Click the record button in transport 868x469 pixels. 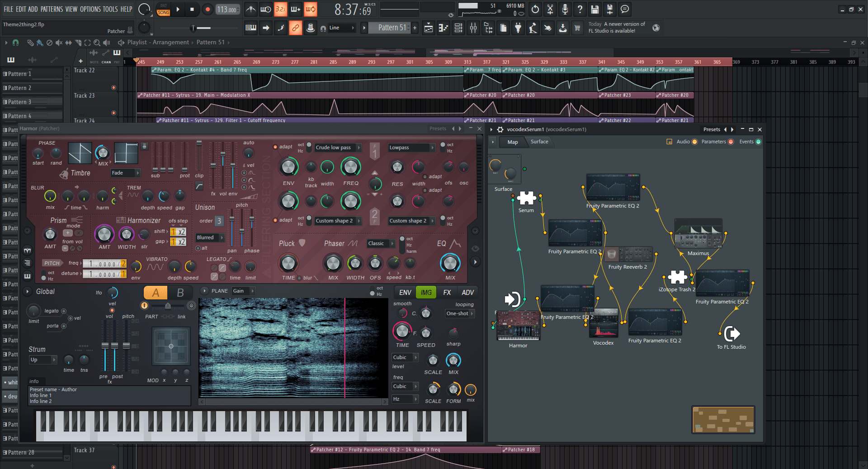[x=208, y=9]
